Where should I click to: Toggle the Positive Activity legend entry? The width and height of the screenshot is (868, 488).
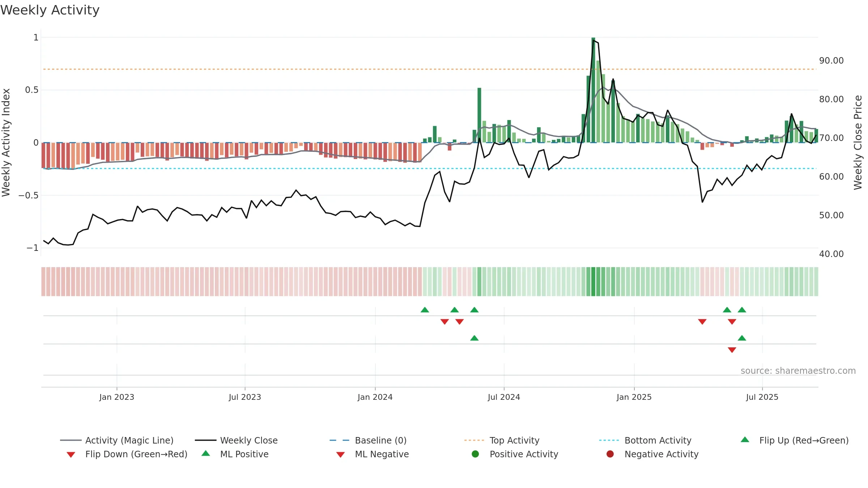point(515,454)
